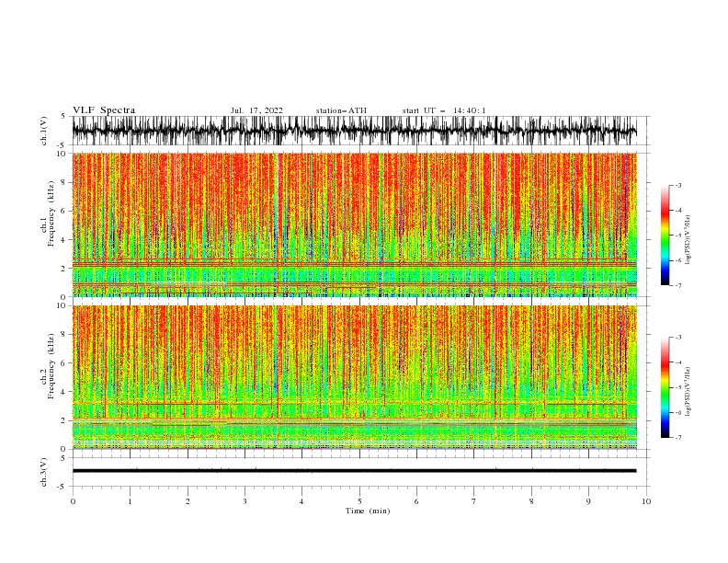Click the -7 label on ch.1 color bar
Screen dimensions: 728x563
(x=678, y=286)
